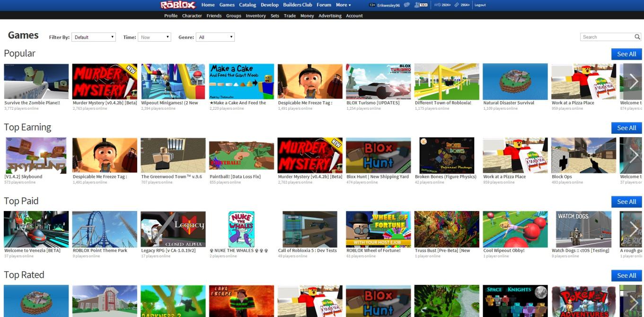This screenshot has width=644, height=317.
Task: Open ROBLOX Wheel of Fortune thumbnail
Action: tap(379, 229)
